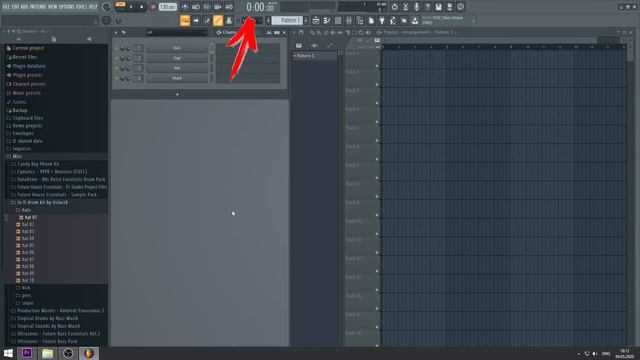Click the Snare channel button
Viewport: 640px width, 360px height.
click(177, 78)
